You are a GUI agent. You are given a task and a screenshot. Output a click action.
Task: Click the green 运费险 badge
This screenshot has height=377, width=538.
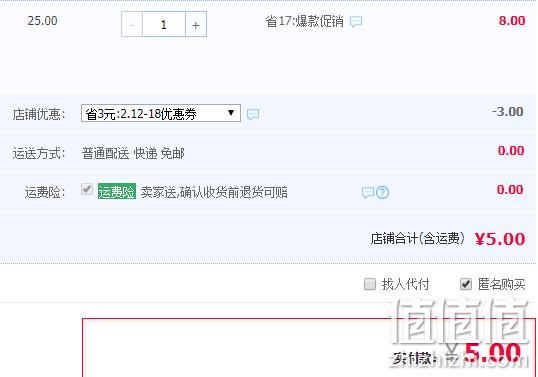click(x=117, y=191)
